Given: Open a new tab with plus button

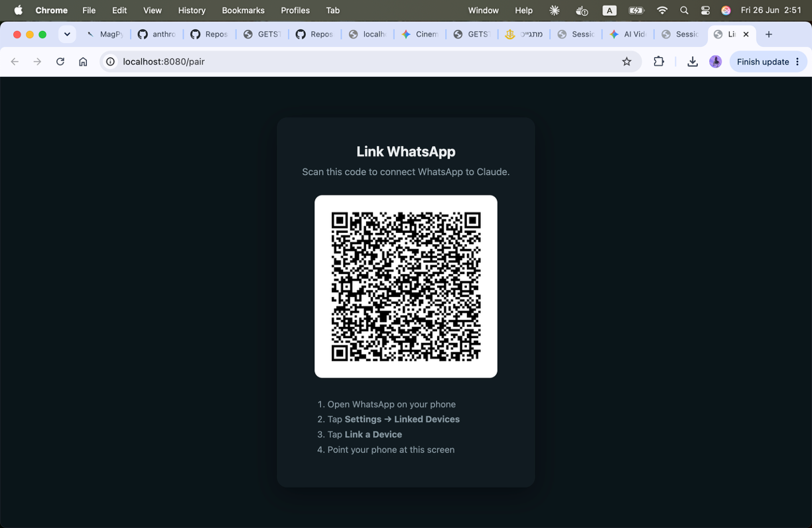Looking at the screenshot, I should click(x=769, y=34).
